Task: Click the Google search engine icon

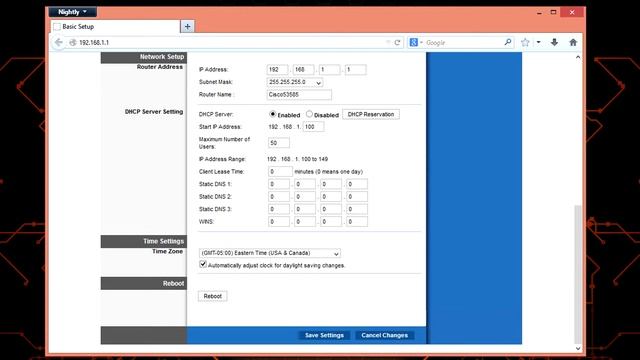Action: [x=413, y=42]
